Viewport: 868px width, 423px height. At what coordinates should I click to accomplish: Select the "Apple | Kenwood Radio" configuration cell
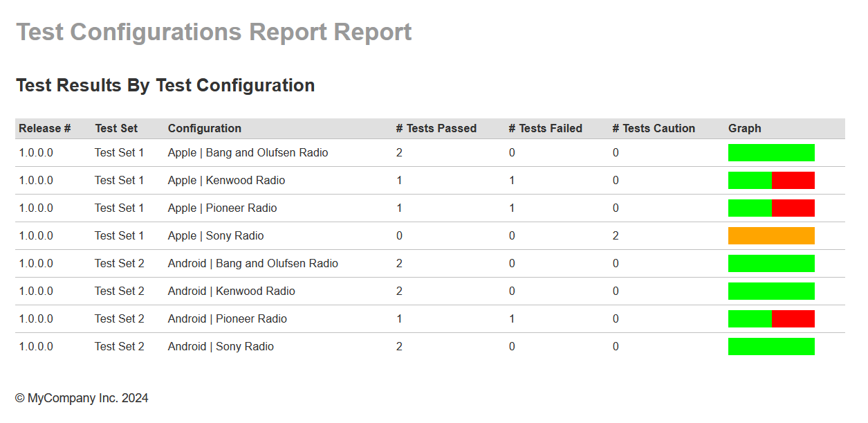(x=226, y=181)
